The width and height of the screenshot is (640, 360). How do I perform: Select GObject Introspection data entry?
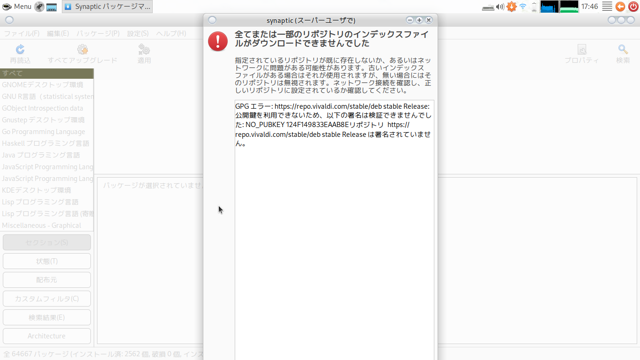coord(47,108)
